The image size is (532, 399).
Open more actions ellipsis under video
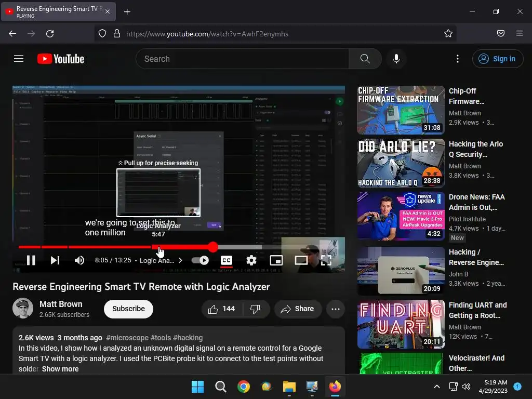(336, 309)
